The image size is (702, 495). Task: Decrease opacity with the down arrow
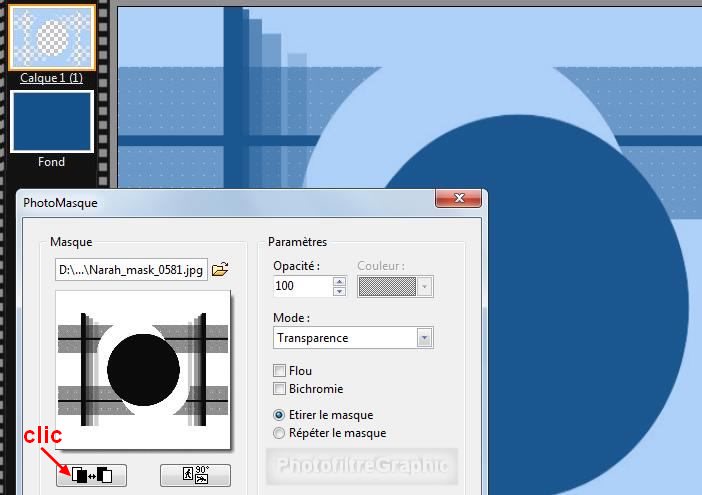pyautogui.click(x=339, y=292)
